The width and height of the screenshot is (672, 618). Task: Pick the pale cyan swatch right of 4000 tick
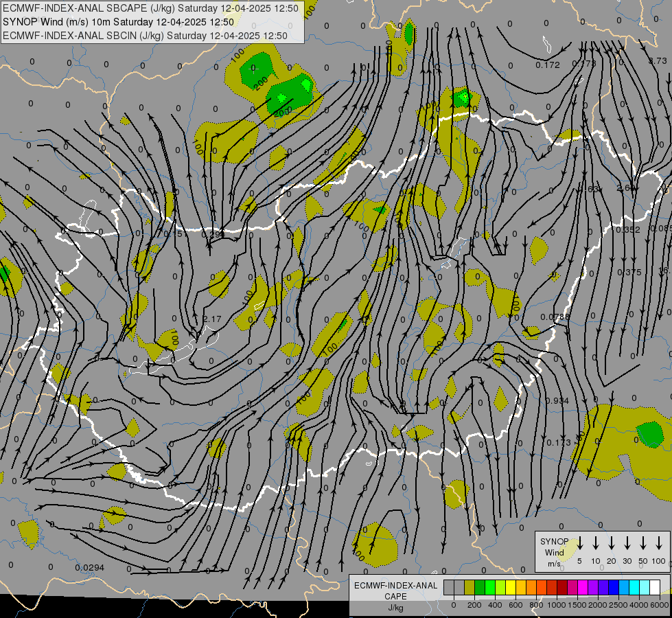645,587
